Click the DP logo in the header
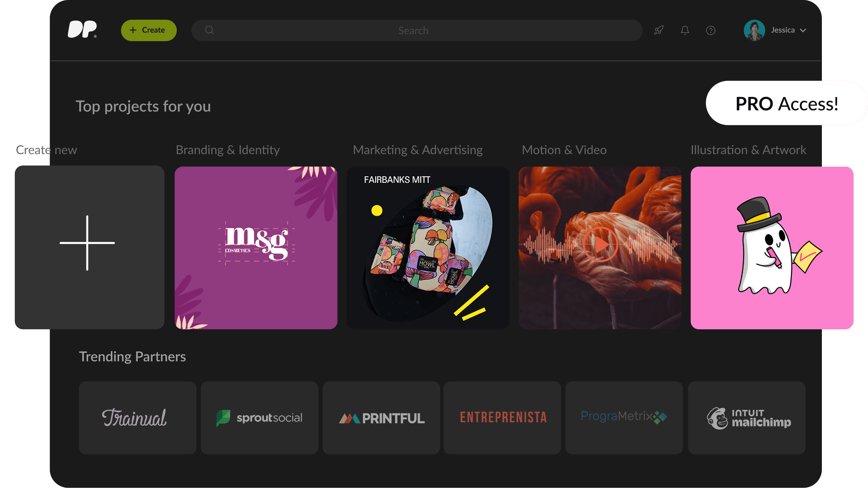This screenshot has height=488, width=868. pyautogui.click(x=82, y=30)
